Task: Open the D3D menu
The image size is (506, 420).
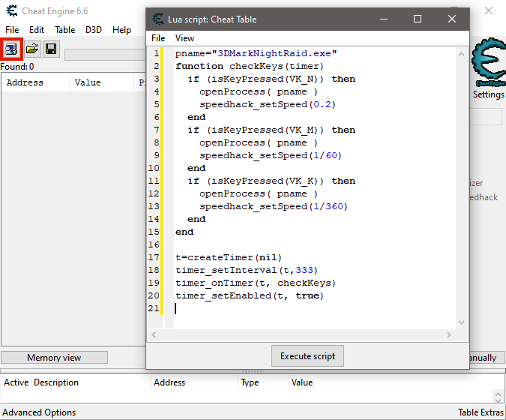Action: coord(94,30)
